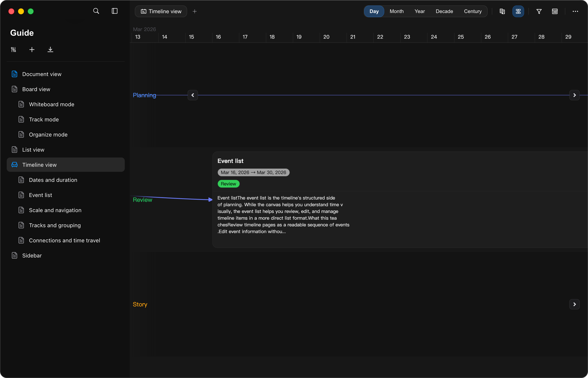Click the Track mode page icon

pos(21,119)
